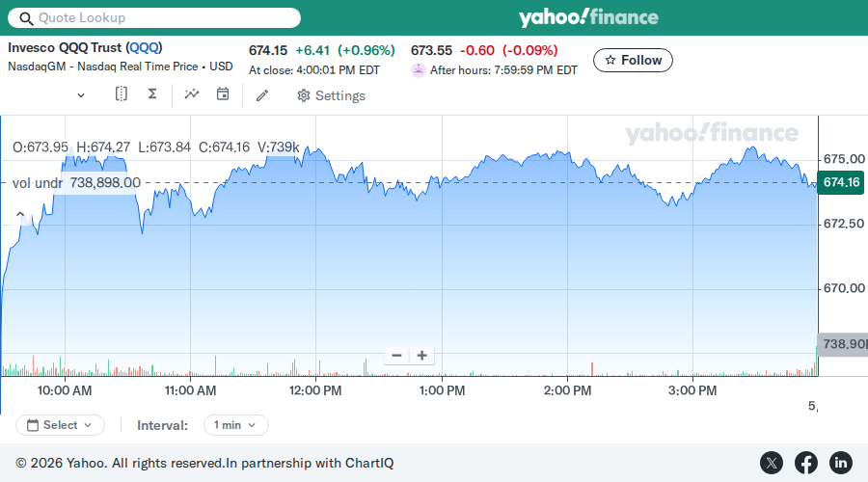This screenshot has height=482, width=868.
Task: Zoom in chart with plus button
Action: coord(421,356)
